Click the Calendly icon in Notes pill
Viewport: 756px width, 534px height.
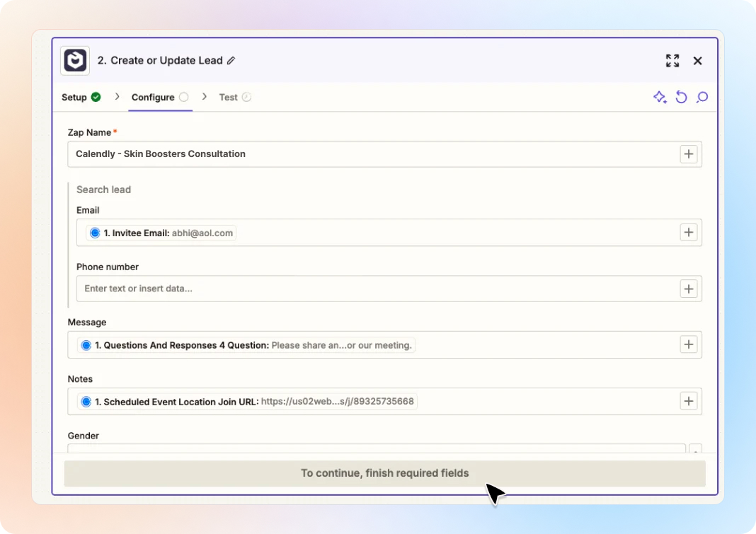pyautogui.click(x=86, y=402)
